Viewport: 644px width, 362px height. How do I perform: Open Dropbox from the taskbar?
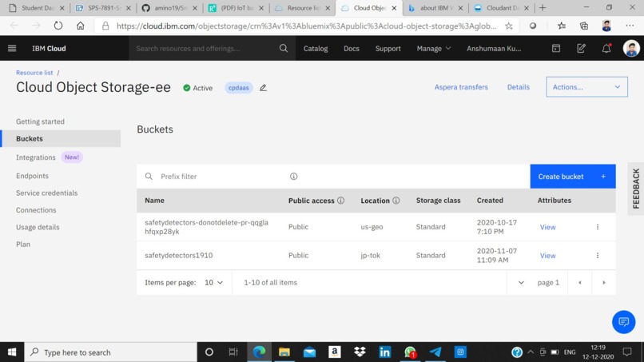pyautogui.click(x=360, y=352)
